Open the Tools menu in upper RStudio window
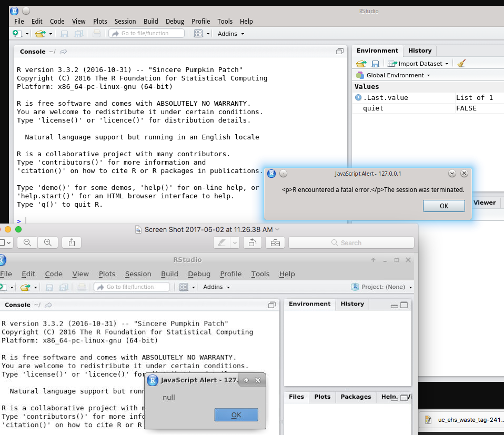The height and width of the screenshot is (435, 504). click(x=225, y=21)
